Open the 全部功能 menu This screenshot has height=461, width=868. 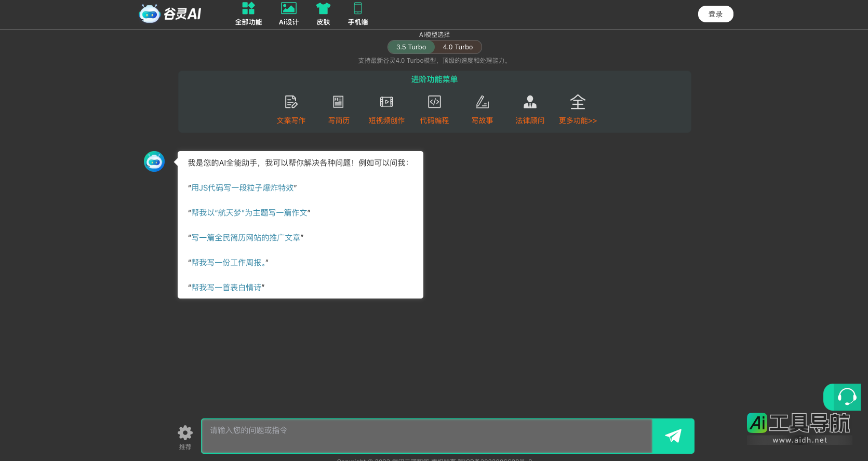pos(248,14)
